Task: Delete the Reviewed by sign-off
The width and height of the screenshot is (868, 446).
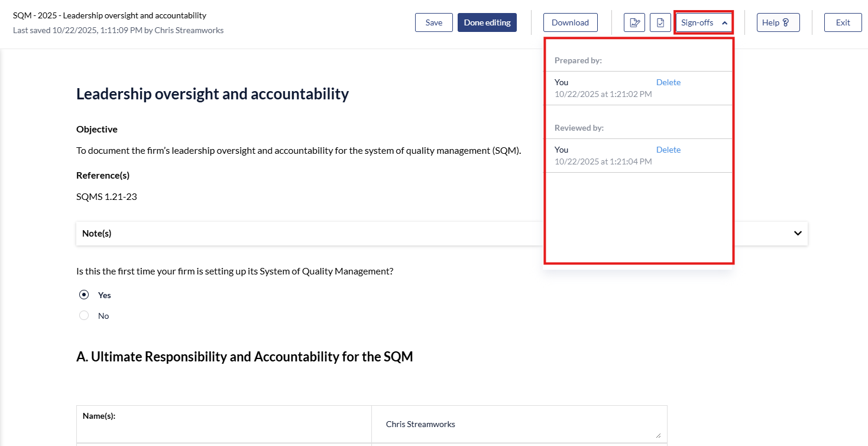Action: click(x=668, y=150)
